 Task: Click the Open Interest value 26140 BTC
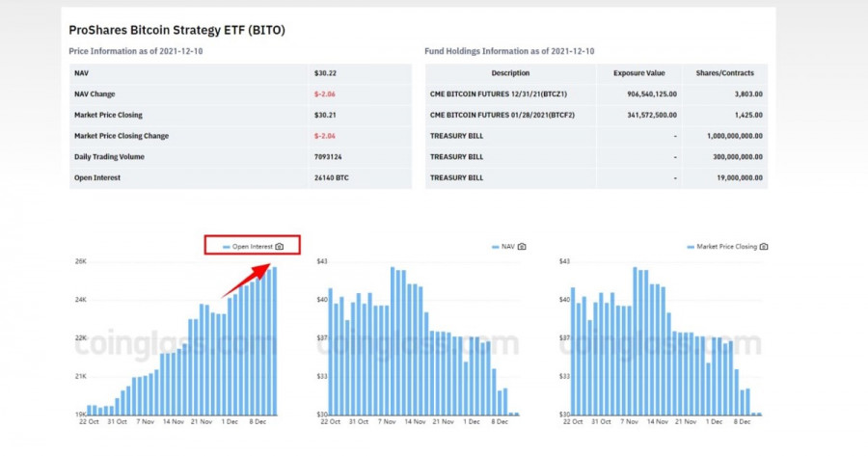332,178
